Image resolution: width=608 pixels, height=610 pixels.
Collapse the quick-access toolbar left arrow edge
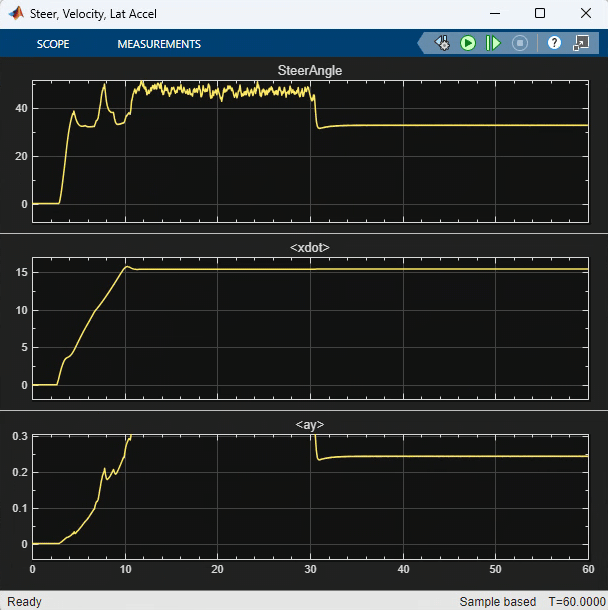(x=420, y=43)
